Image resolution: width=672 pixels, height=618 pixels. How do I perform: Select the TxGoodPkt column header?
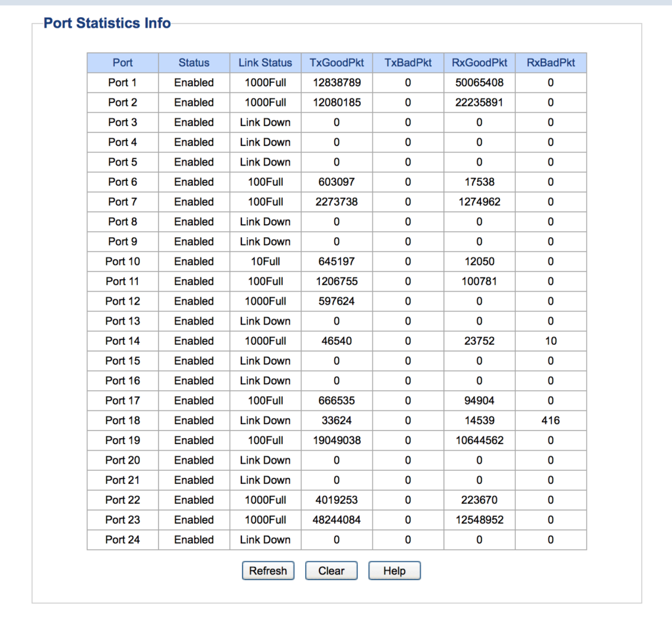[x=337, y=63]
